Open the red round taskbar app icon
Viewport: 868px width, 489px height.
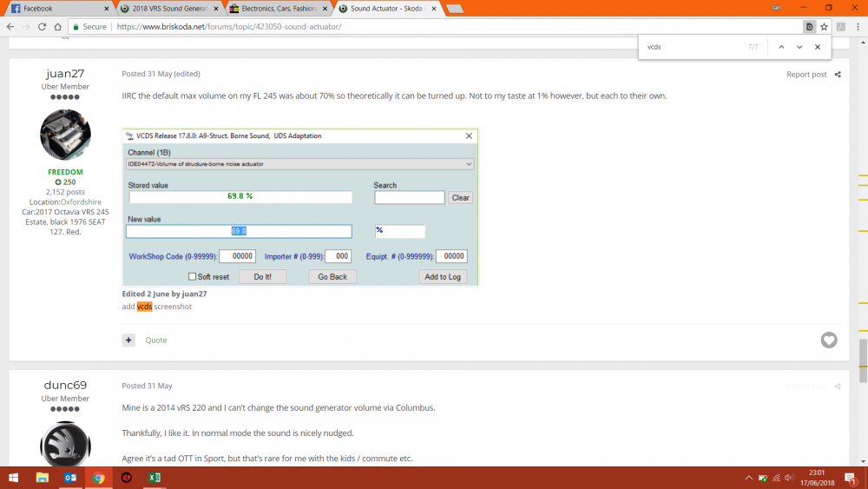126,478
